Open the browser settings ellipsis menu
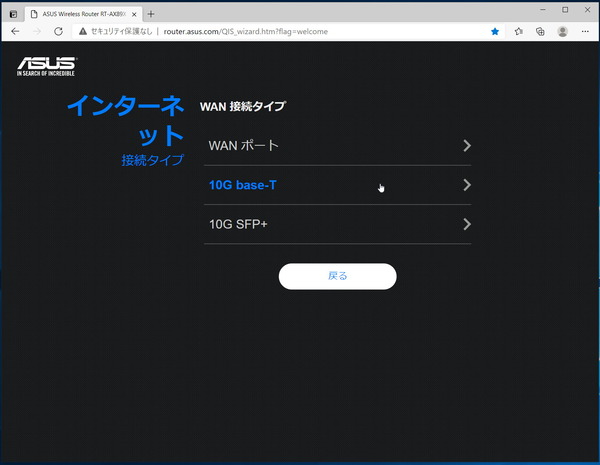The image size is (600, 465). (x=585, y=32)
